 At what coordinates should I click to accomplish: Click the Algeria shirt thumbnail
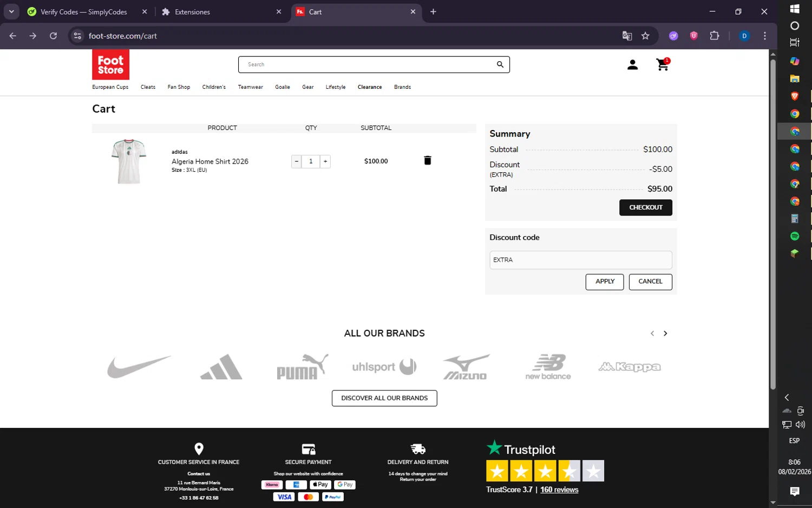[129, 161]
